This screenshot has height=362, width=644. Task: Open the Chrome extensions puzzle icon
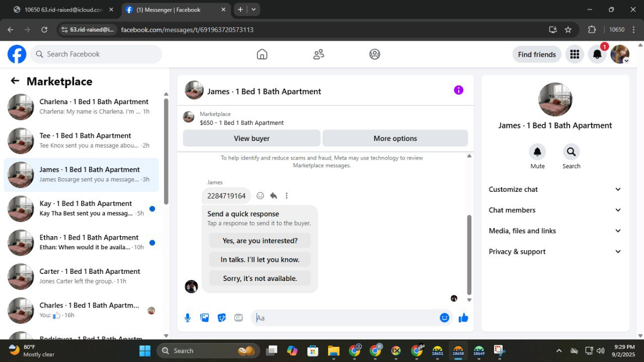(x=592, y=30)
